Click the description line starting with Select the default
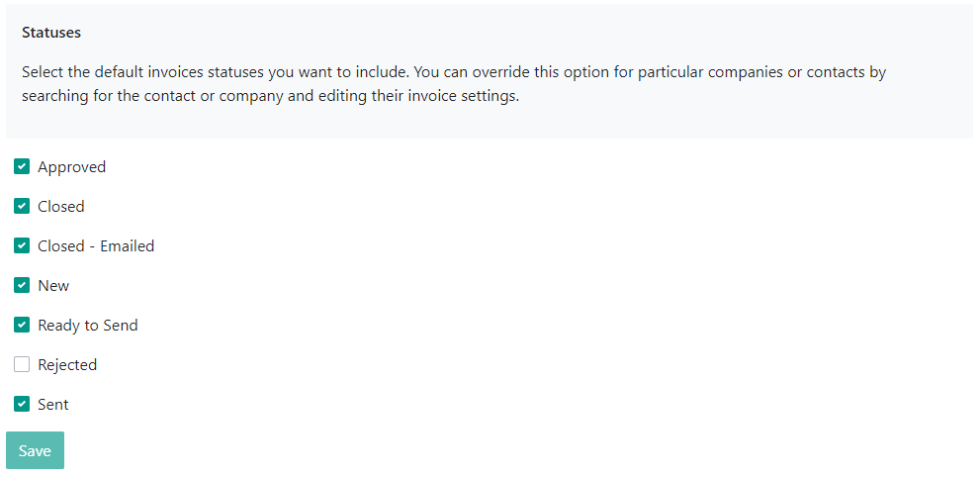The height and width of the screenshot is (477, 980). pos(454,72)
